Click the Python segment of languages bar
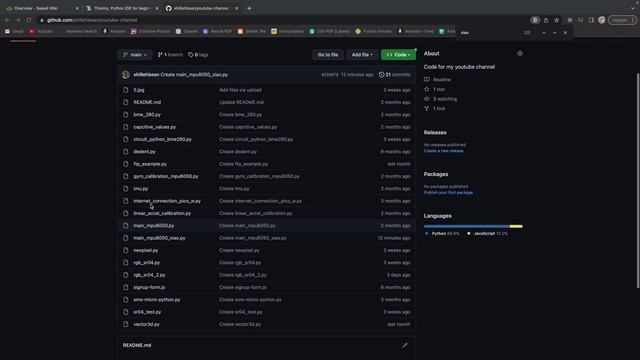Viewport: 640px width, 360px height. [466, 226]
